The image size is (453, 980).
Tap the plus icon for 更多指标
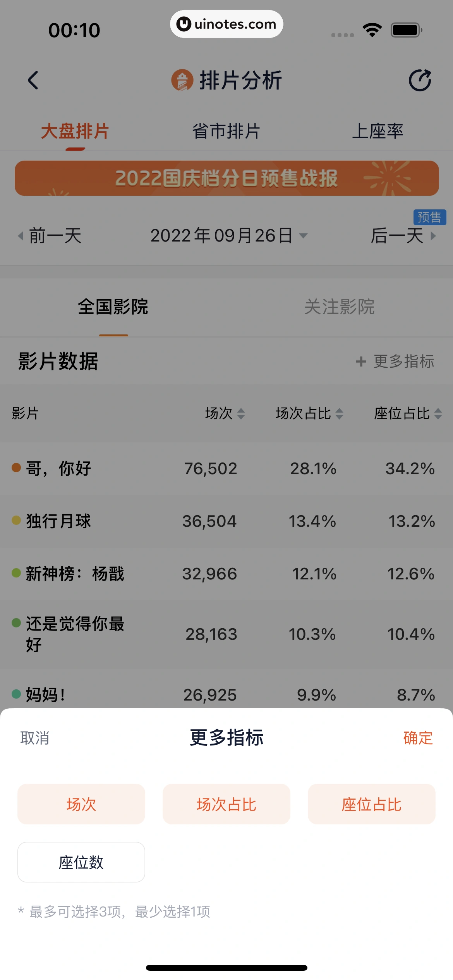(x=361, y=362)
